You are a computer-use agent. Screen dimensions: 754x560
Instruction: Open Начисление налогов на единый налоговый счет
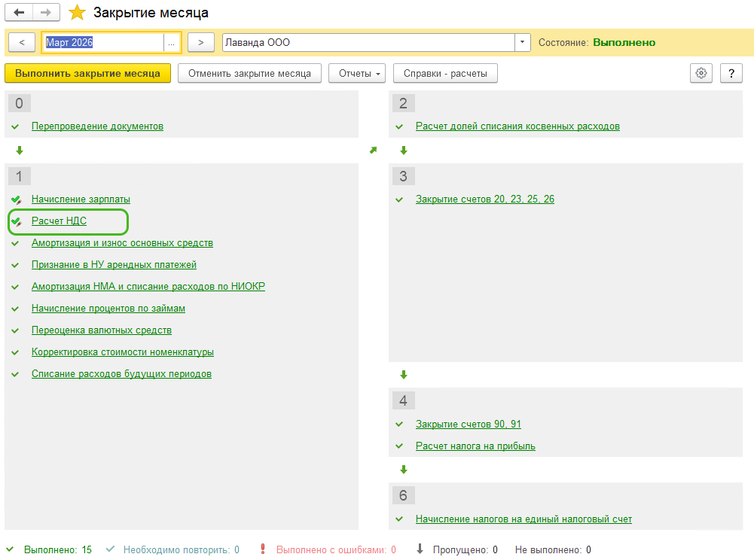524,519
